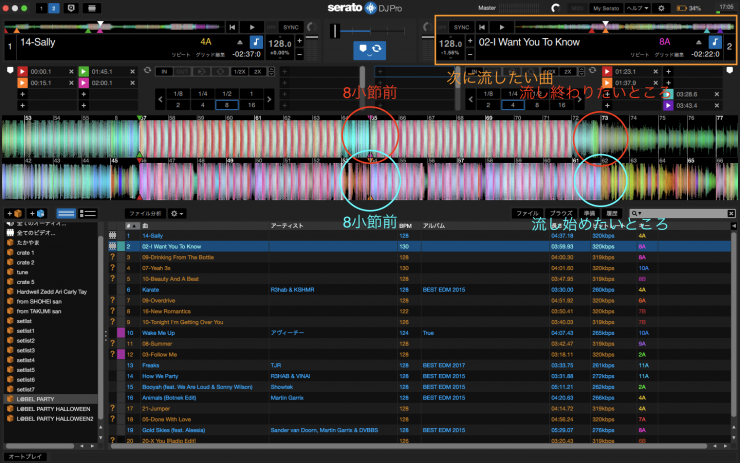Jump to previous track on deck 2
The image size is (740, 463).
coord(482,27)
